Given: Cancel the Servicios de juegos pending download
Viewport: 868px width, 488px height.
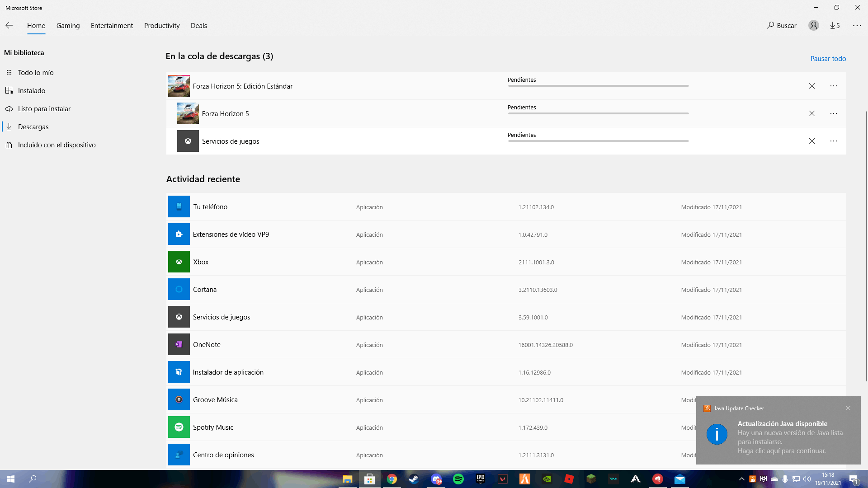Looking at the screenshot, I should pos(812,141).
